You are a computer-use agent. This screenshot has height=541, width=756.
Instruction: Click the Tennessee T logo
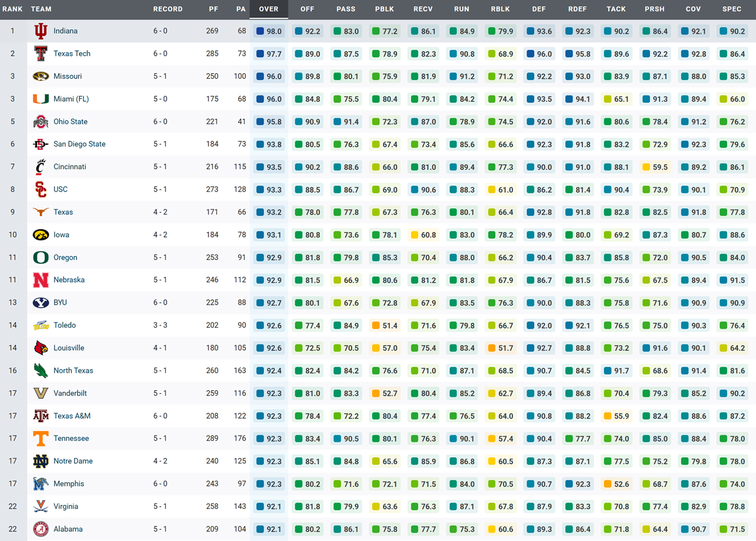point(41,439)
